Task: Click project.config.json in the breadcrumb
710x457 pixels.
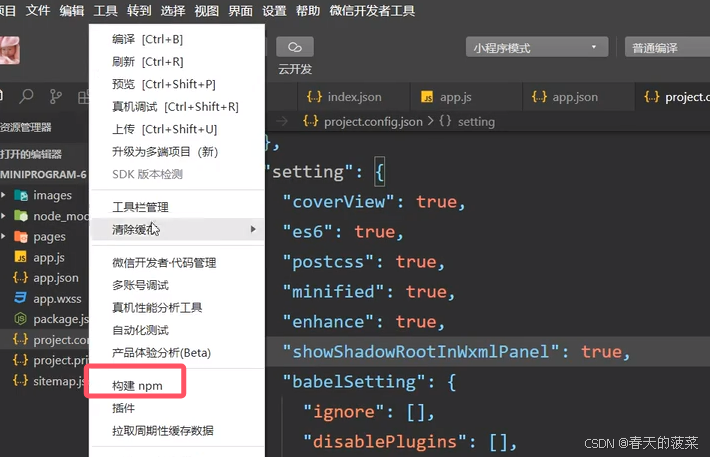Action: 373,122
